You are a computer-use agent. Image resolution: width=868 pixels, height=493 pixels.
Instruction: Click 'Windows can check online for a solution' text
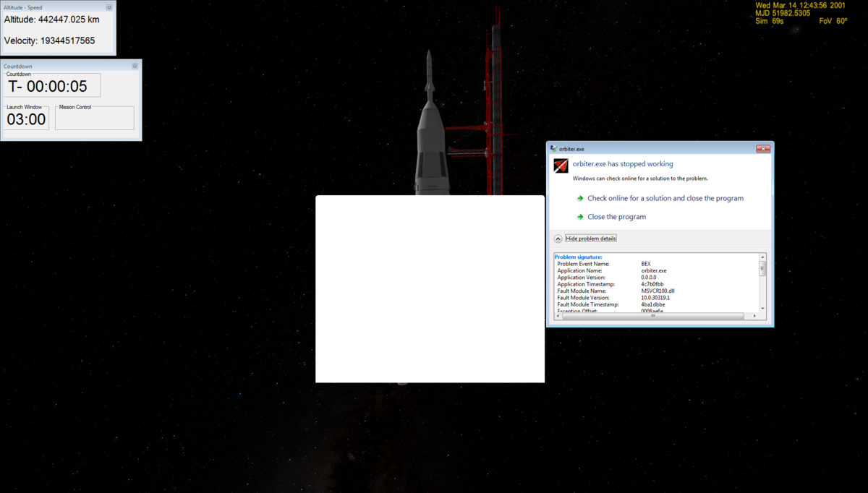(640, 178)
